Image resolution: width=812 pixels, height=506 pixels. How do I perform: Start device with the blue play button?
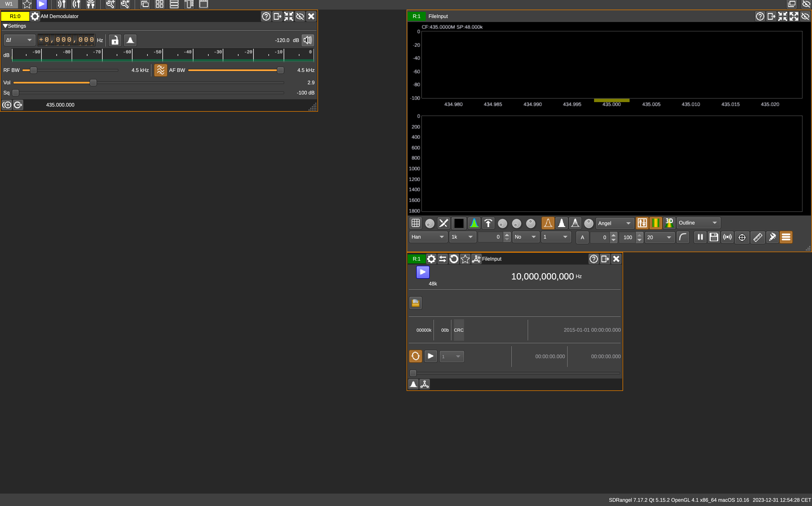click(x=423, y=272)
